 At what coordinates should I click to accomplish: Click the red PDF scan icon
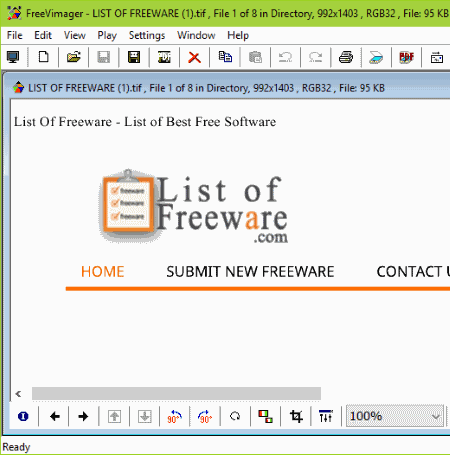tap(406, 57)
